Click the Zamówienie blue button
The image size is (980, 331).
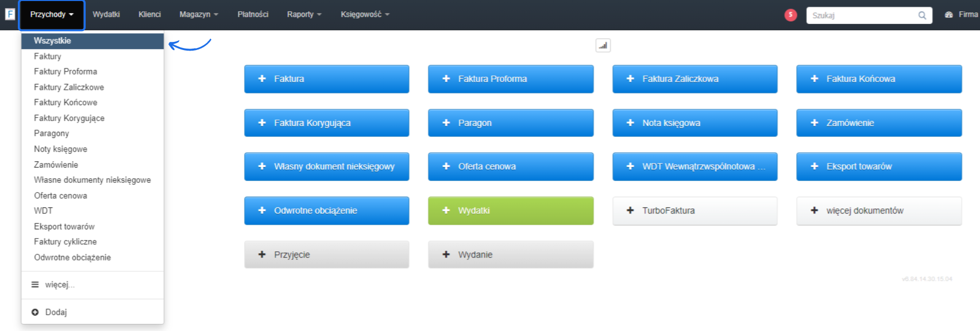tap(879, 123)
